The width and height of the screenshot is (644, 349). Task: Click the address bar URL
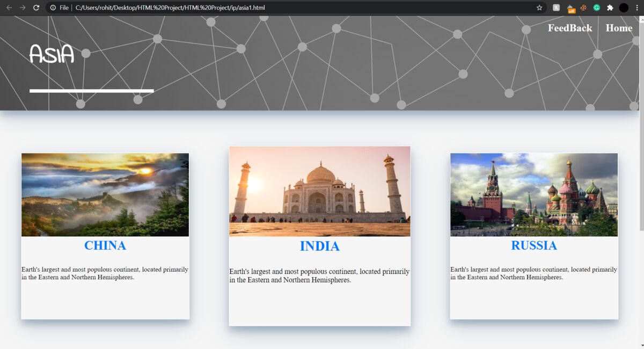pos(170,8)
